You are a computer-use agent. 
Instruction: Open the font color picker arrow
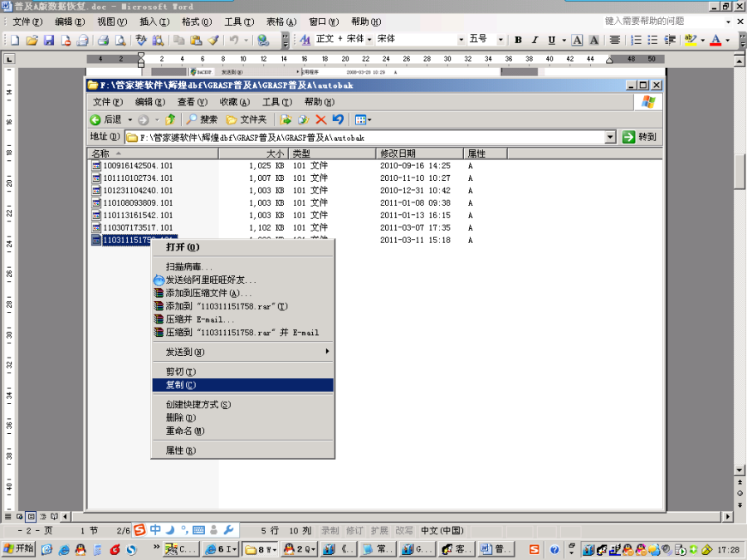pos(728,40)
